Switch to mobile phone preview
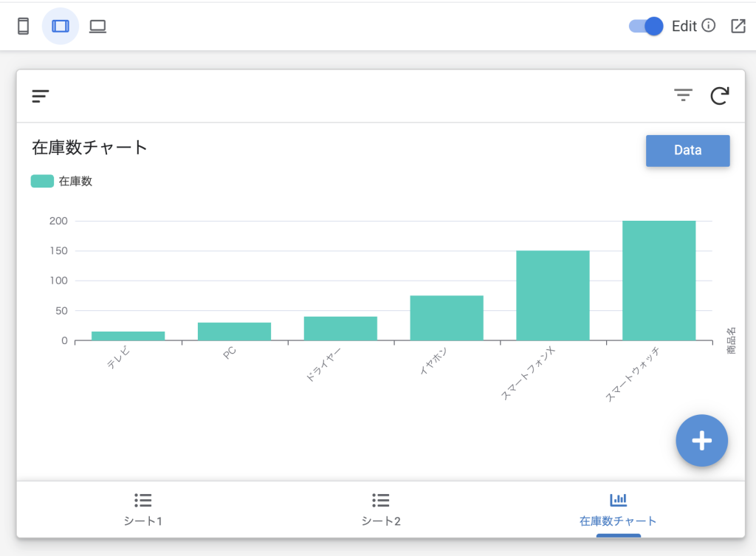The height and width of the screenshot is (556, 756). 23,27
